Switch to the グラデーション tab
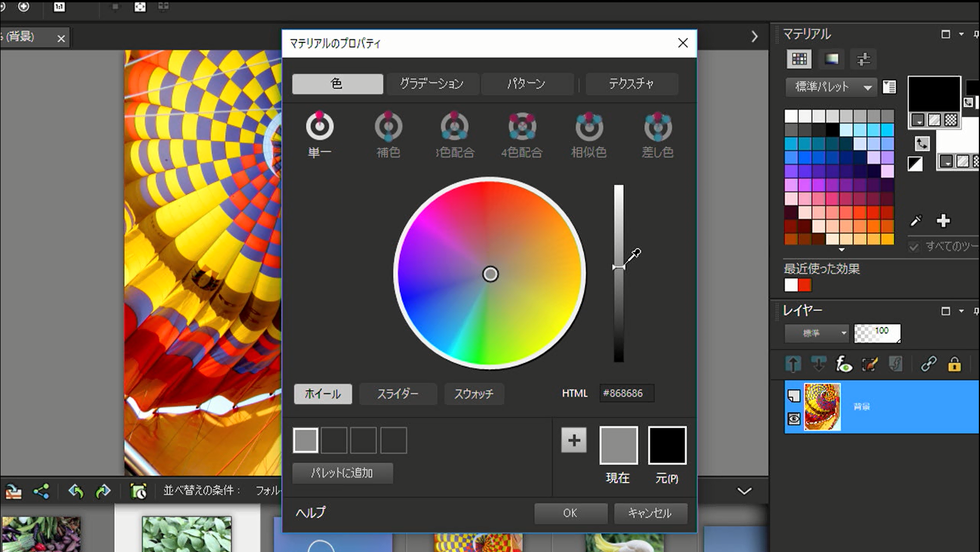The width and height of the screenshot is (980, 552). pos(431,84)
